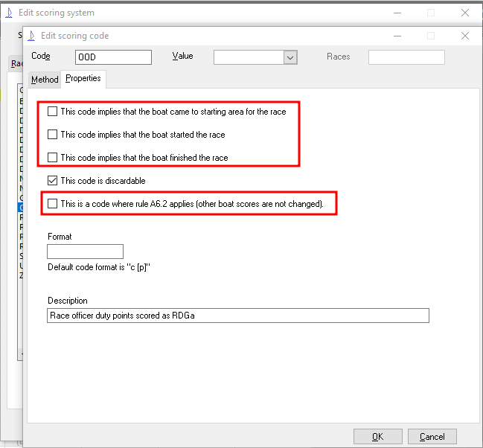
Task: Focus the Format input box
Action: [x=85, y=252]
